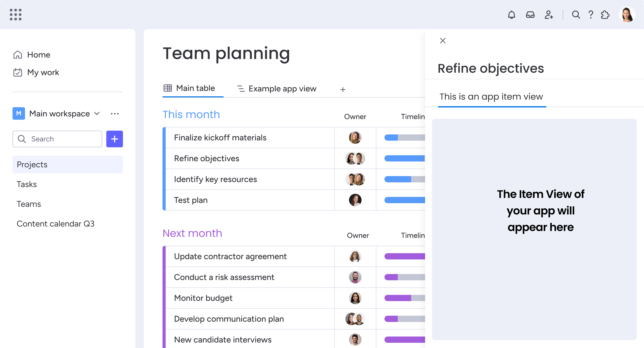Click the Test plan timeline bar

tap(405, 200)
